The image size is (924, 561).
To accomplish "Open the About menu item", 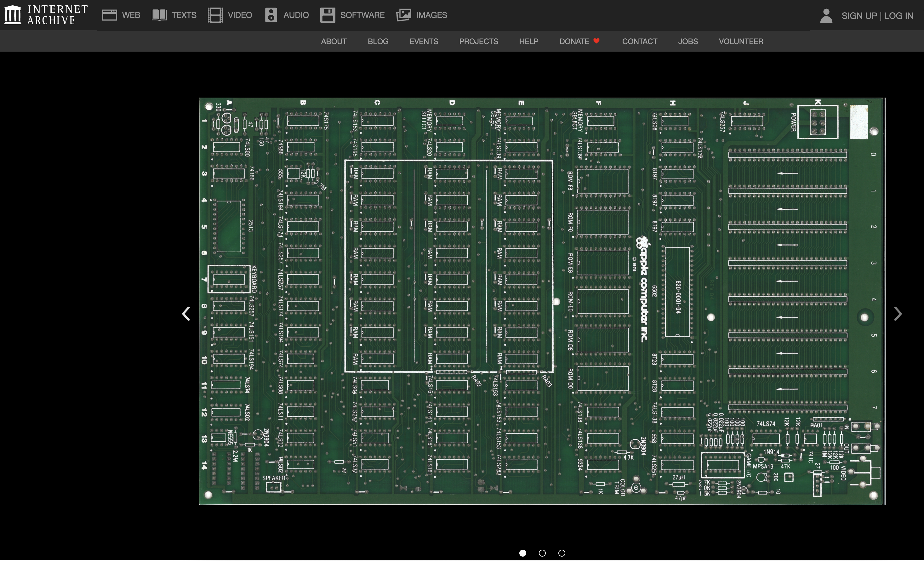I will [334, 41].
